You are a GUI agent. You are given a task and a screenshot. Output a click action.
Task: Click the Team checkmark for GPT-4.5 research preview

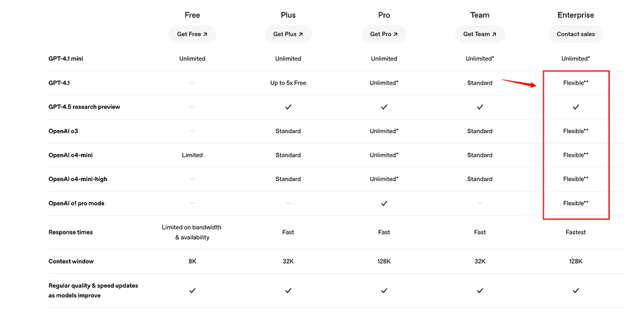480,107
